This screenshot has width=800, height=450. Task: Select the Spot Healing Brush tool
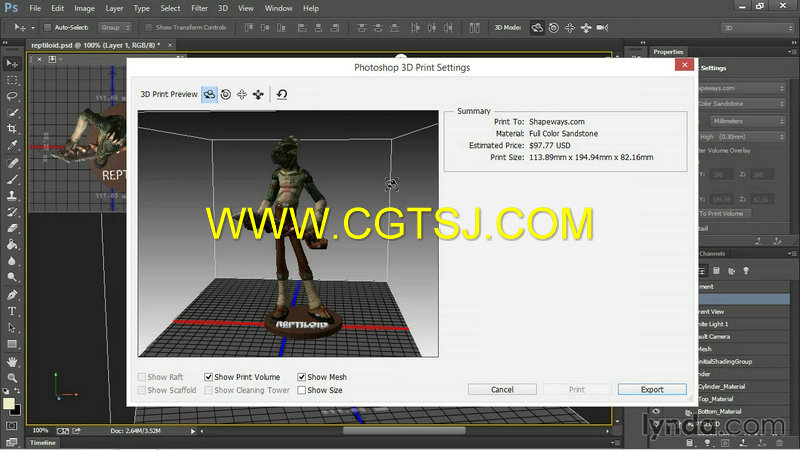click(12, 163)
